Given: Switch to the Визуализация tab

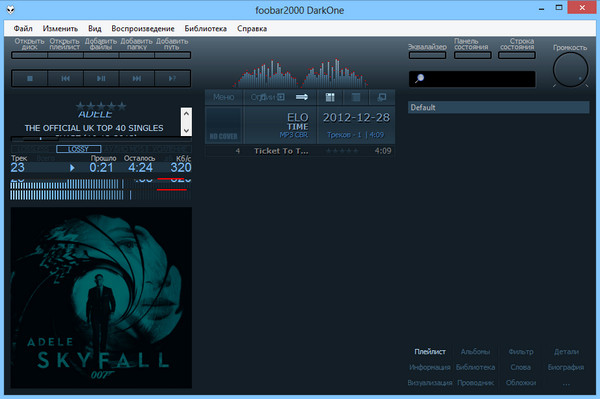Looking at the screenshot, I should click(430, 383).
